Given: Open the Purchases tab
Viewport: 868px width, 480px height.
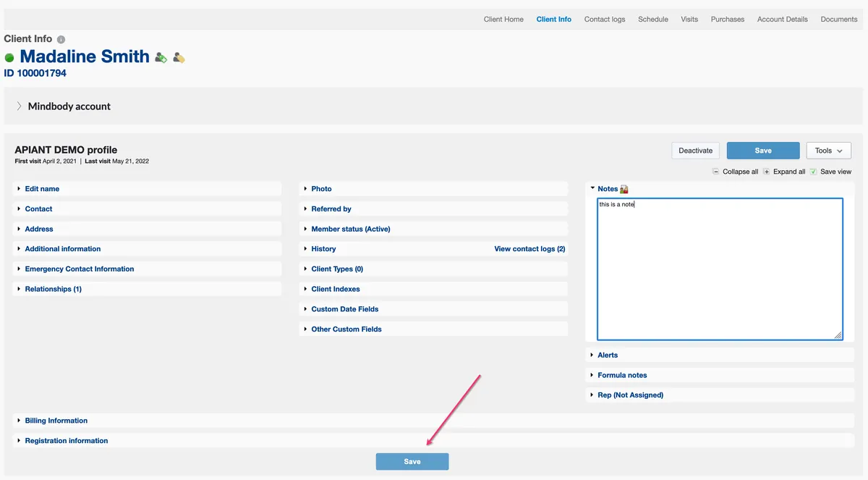Looking at the screenshot, I should coord(728,20).
